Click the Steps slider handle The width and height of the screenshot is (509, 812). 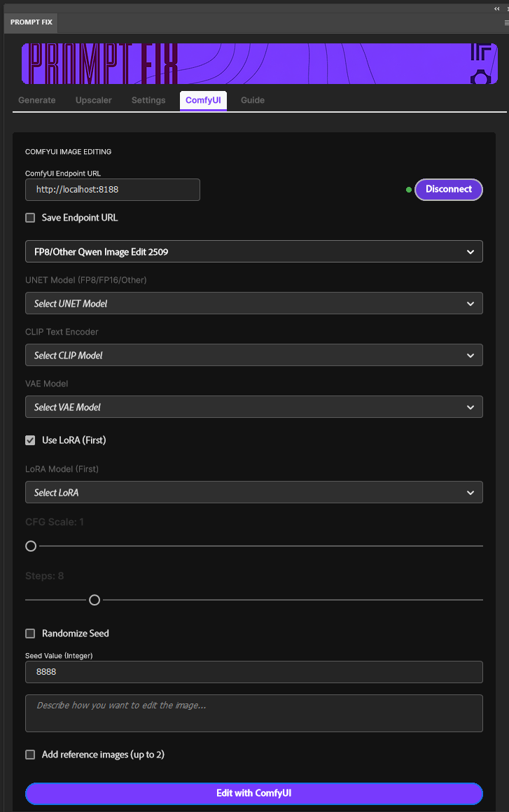pos(95,600)
